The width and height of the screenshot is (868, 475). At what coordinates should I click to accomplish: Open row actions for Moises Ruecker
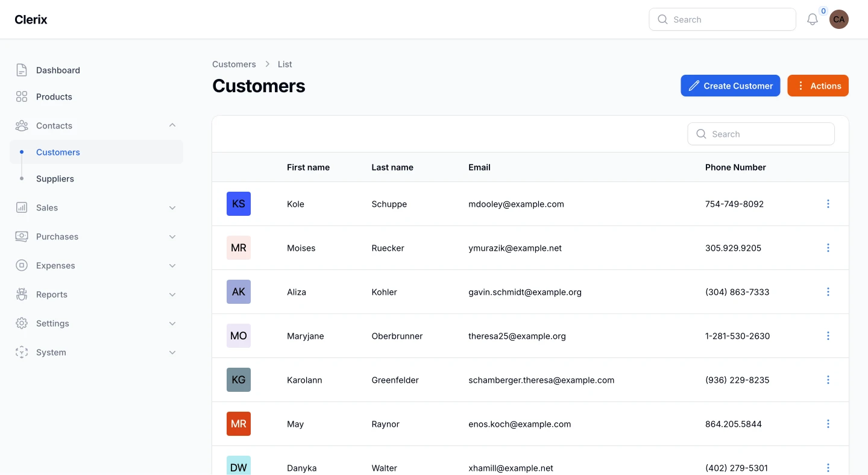coord(828,248)
